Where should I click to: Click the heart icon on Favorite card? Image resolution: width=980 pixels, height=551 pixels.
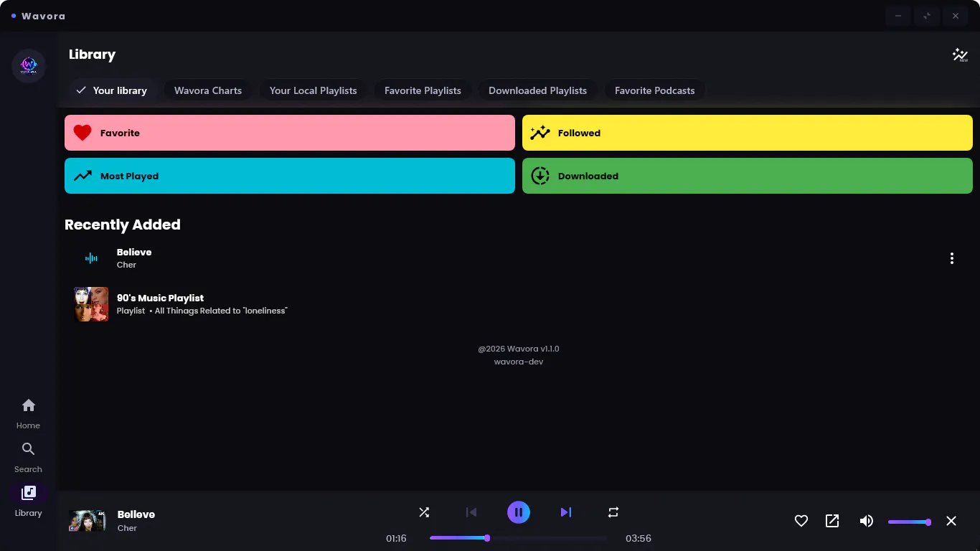click(x=83, y=133)
